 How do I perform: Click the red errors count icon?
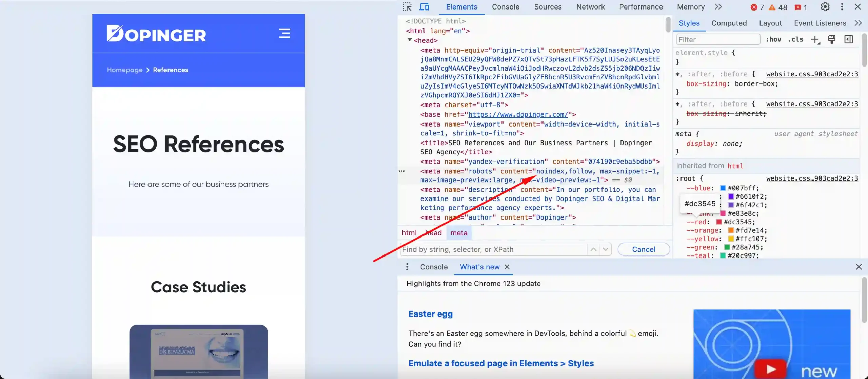(x=753, y=7)
